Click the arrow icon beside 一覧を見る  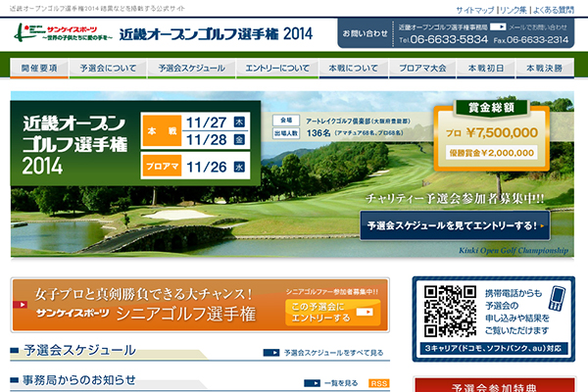312,383
